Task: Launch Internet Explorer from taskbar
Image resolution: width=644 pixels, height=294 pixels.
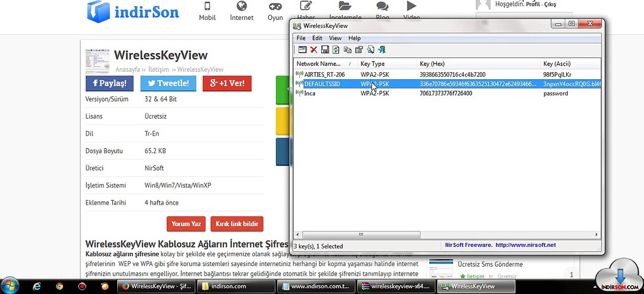Action: 37,286
